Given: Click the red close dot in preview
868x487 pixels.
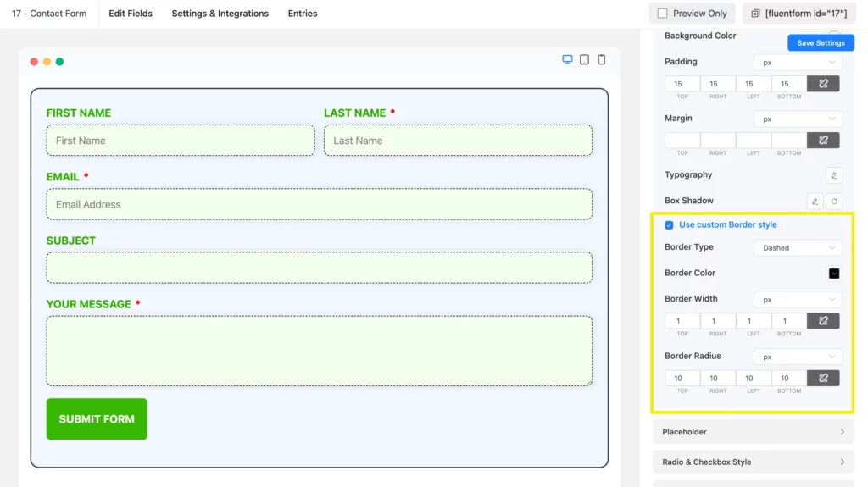Looking at the screenshot, I should click(x=34, y=62).
